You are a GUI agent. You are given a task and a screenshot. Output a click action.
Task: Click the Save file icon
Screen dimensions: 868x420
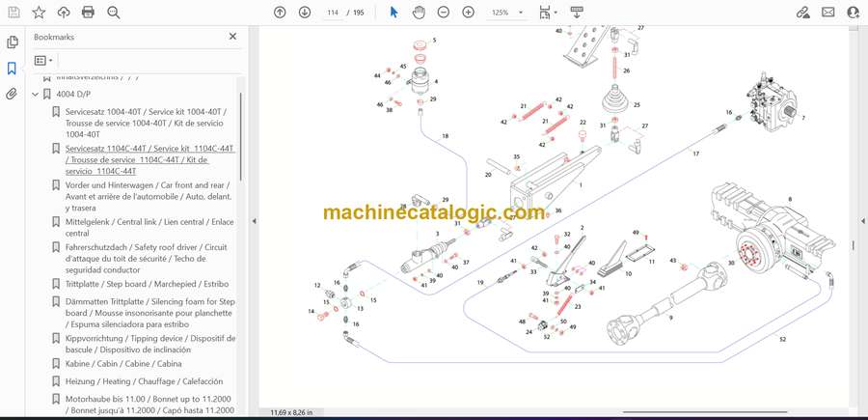(14, 13)
